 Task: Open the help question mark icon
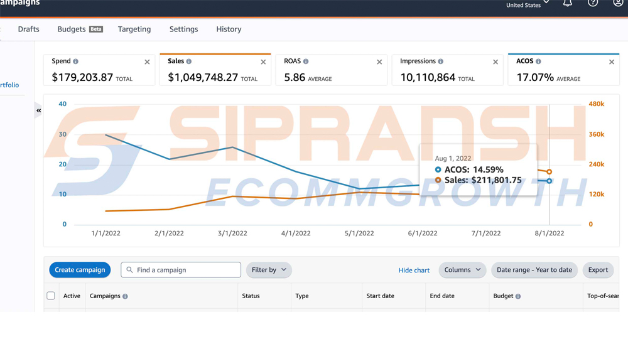592,3
